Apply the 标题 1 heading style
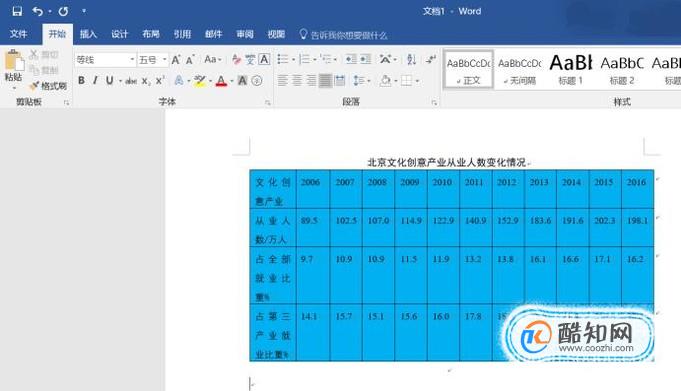This screenshot has width=681, height=391. [x=570, y=70]
